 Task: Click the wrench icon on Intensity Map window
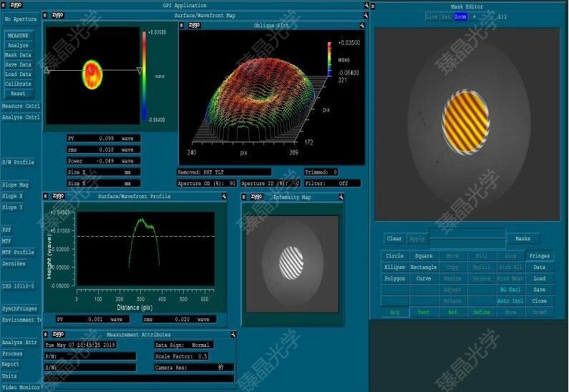click(340, 197)
